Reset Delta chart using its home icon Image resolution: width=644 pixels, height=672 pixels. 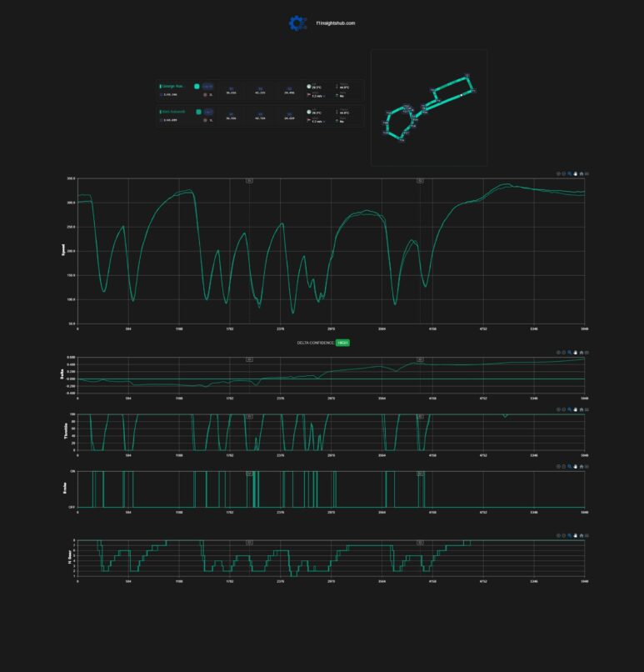coord(581,353)
